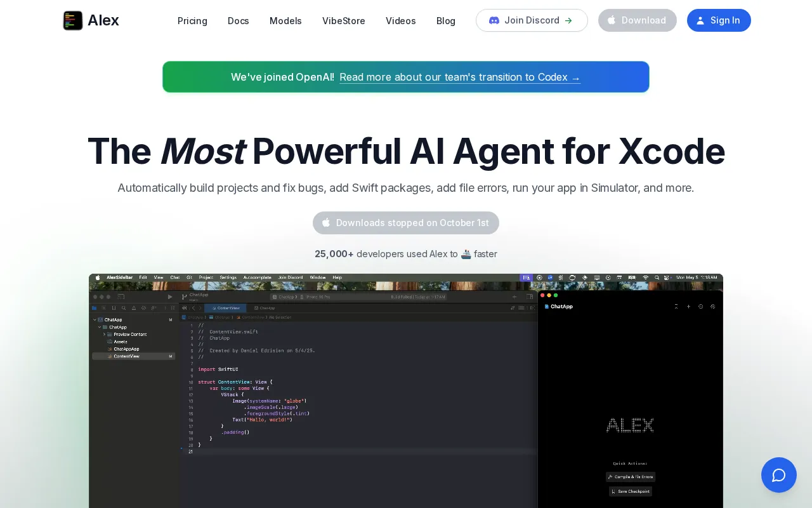Click the Alex logo icon in header
The image size is (812, 508).
tap(73, 20)
